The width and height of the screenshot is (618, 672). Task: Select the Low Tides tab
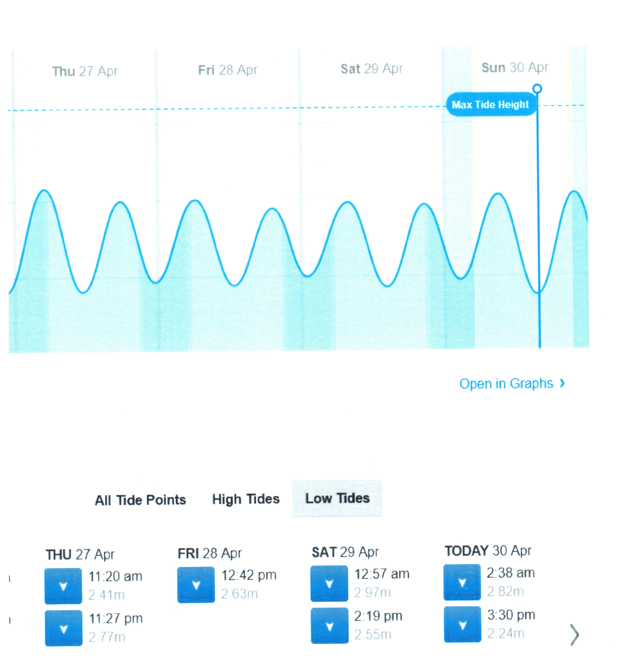point(337,498)
